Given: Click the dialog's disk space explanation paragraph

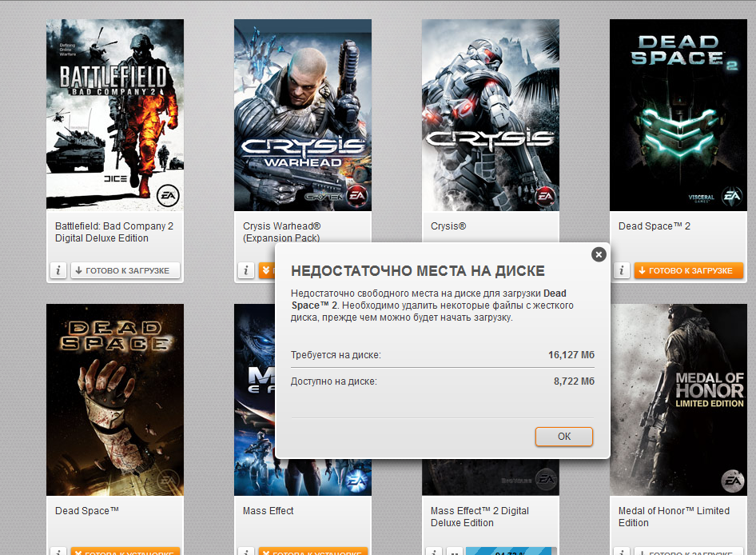Looking at the screenshot, I should click(432, 305).
